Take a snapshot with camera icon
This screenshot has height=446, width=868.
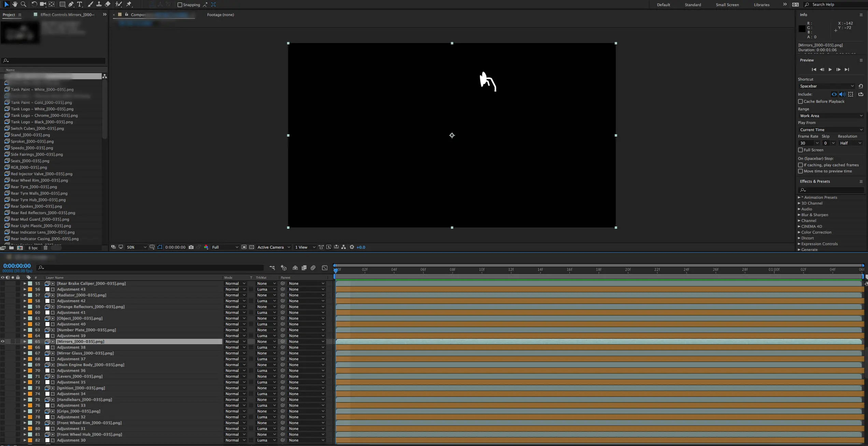[191, 247]
